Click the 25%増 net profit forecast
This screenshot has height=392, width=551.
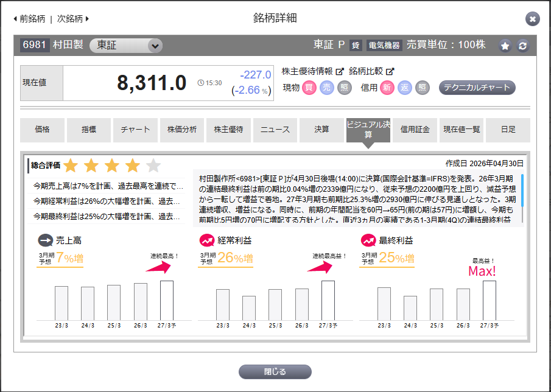(x=396, y=259)
